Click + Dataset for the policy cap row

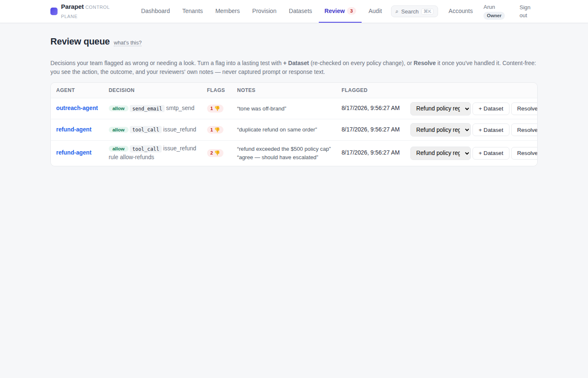coord(491,153)
